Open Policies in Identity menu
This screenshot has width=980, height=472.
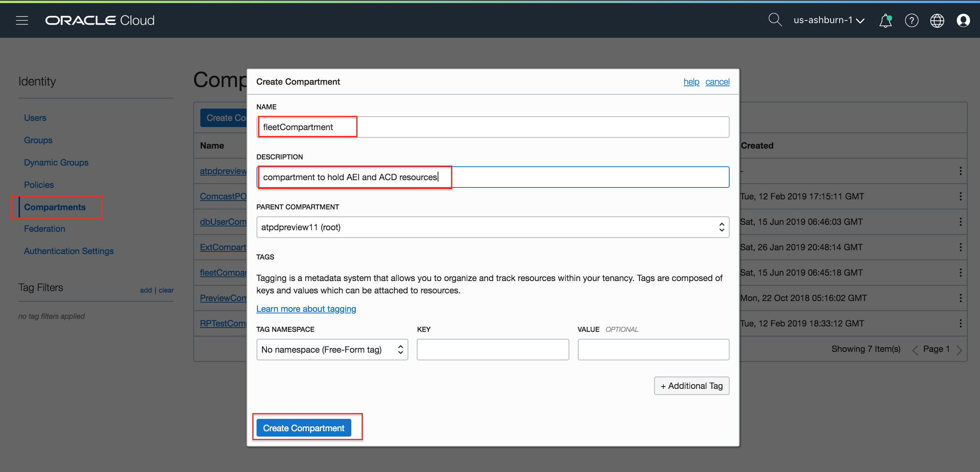(39, 185)
